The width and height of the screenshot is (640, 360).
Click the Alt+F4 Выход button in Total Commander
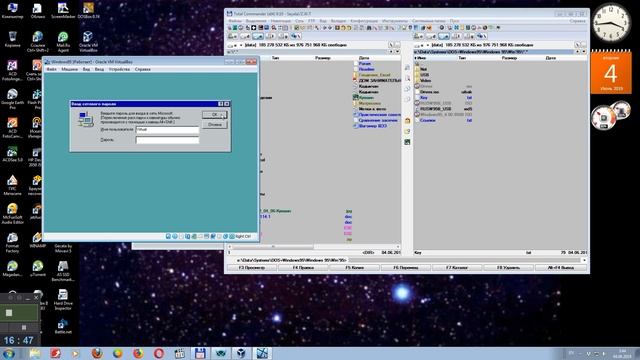[x=561, y=268]
